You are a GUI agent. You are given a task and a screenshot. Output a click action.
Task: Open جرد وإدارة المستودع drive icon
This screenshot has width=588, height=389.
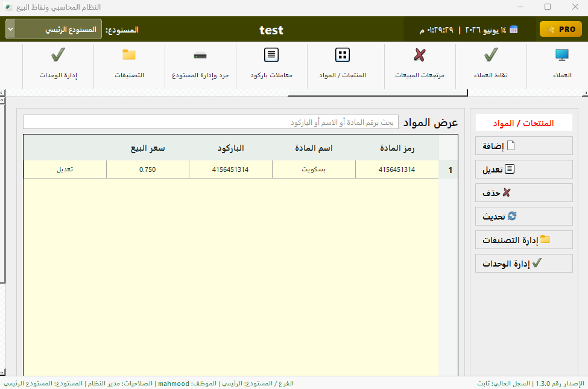(200, 56)
